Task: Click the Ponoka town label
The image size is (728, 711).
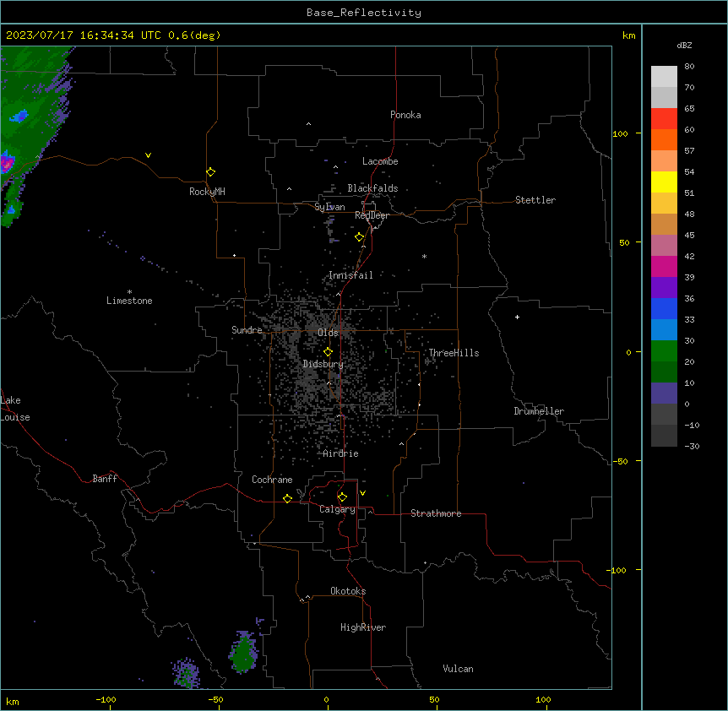Action: (405, 115)
